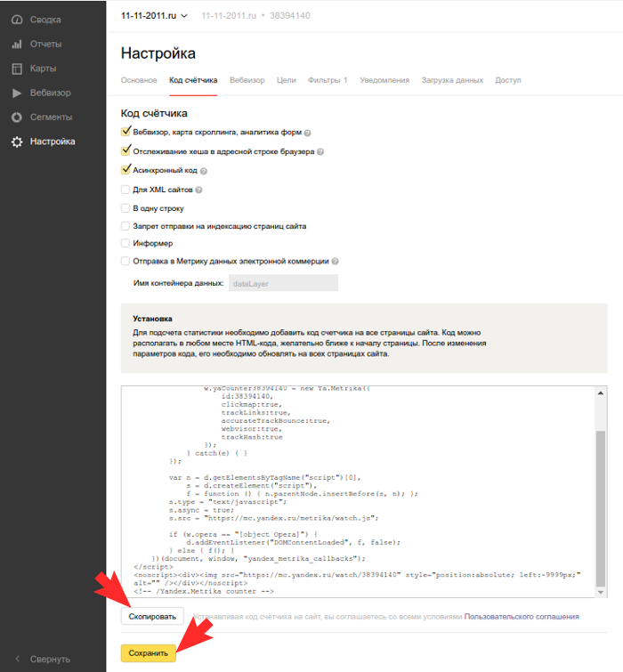Enable the Для XML сайтов checkbox

125,190
